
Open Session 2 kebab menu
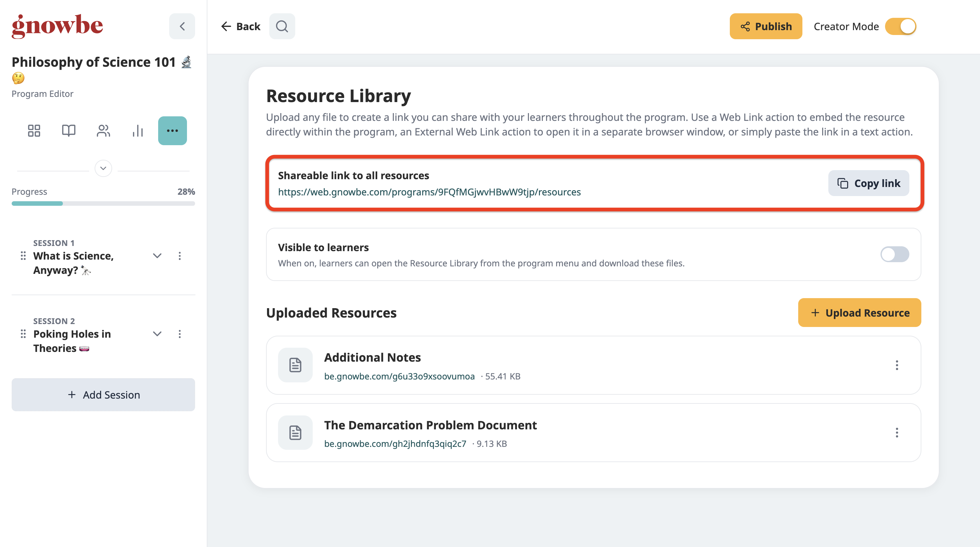180,334
